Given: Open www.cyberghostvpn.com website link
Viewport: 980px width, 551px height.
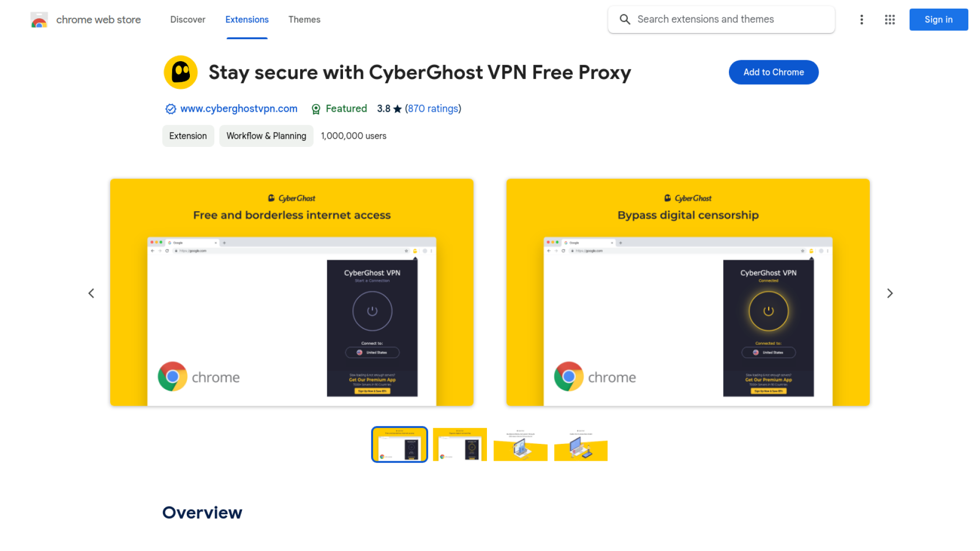Looking at the screenshot, I should [x=238, y=109].
